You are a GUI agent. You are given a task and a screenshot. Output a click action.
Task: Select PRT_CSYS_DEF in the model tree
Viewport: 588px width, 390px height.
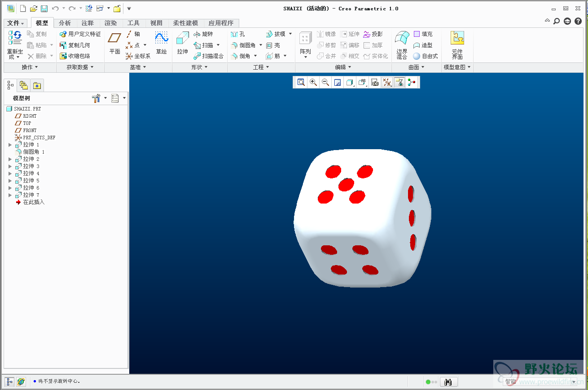tap(35, 137)
